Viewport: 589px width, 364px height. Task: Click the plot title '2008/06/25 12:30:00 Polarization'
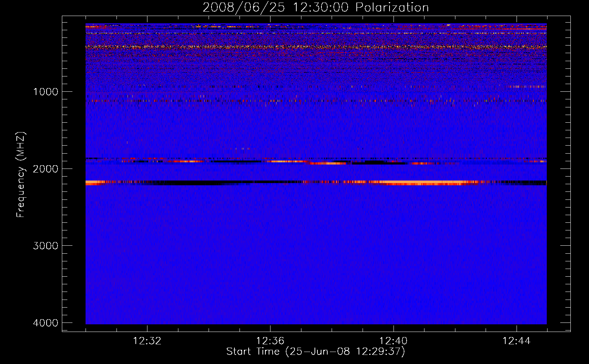[316, 7]
